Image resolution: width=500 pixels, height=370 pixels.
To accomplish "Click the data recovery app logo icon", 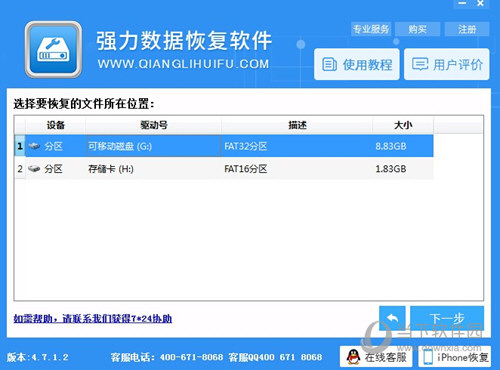I will 53,50.
